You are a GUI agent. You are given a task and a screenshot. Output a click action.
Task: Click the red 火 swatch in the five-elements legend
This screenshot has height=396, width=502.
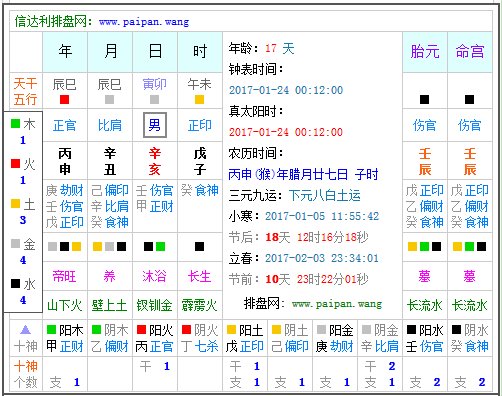pyautogui.click(x=15, y=164)
